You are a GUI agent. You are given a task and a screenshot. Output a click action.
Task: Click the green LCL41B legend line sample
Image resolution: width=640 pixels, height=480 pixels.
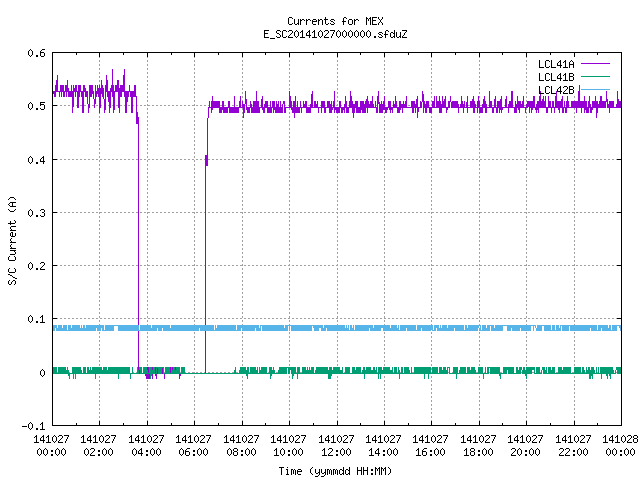coord(595,76)
